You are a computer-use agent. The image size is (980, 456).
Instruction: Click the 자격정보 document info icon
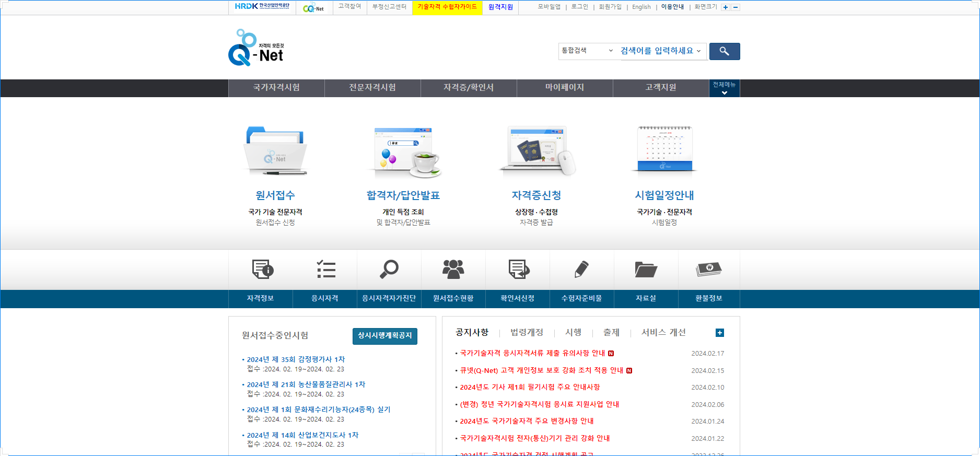(263, 269)
